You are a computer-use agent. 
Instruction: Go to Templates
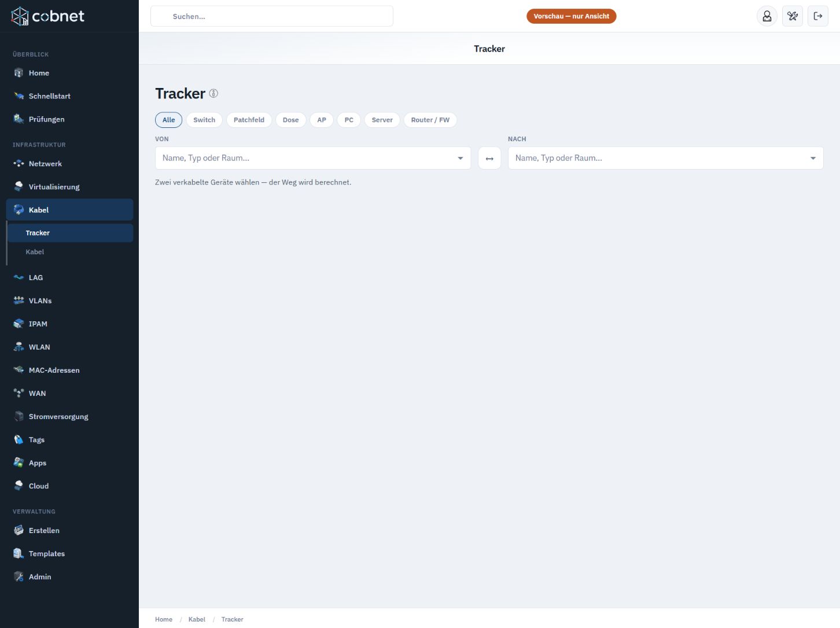coord(69,554)
